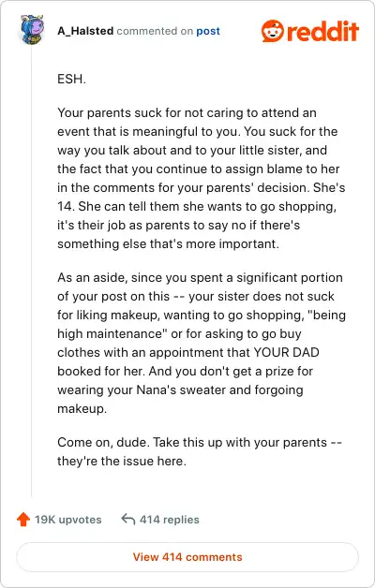
Task: Click the "something else that's more important" line
Action: [168, 244]
